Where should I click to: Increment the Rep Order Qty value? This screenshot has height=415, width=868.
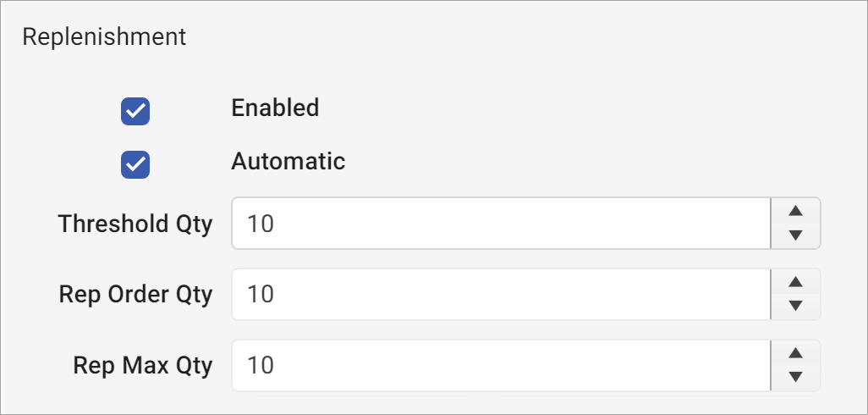point(795,282)
